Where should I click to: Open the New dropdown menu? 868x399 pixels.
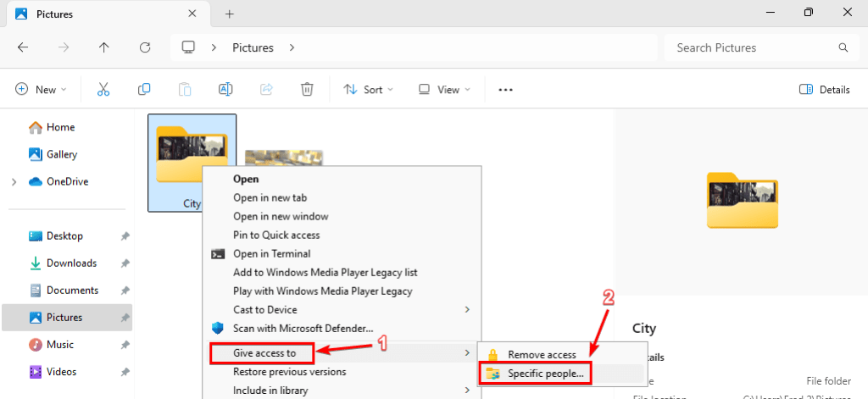(x=41, y=90)
